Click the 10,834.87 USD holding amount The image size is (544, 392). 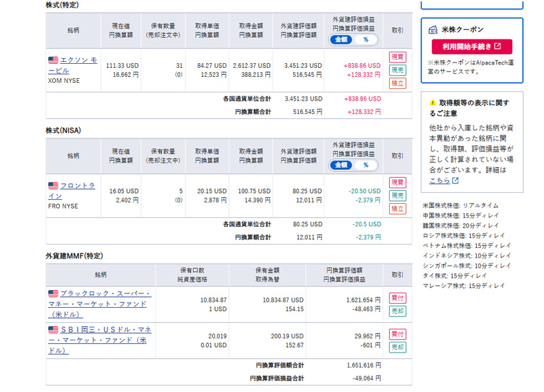pos(283,300)
